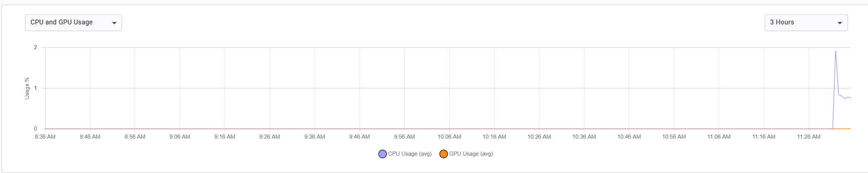The image size is (868, 173).
Task: Click the y-axis value 1 label
Action: (36, 88)
